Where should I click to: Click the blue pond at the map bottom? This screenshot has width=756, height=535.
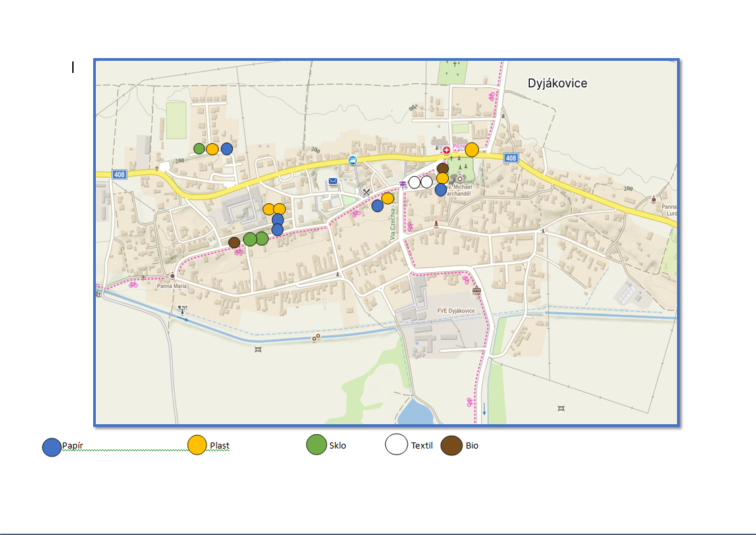(414, 411)
